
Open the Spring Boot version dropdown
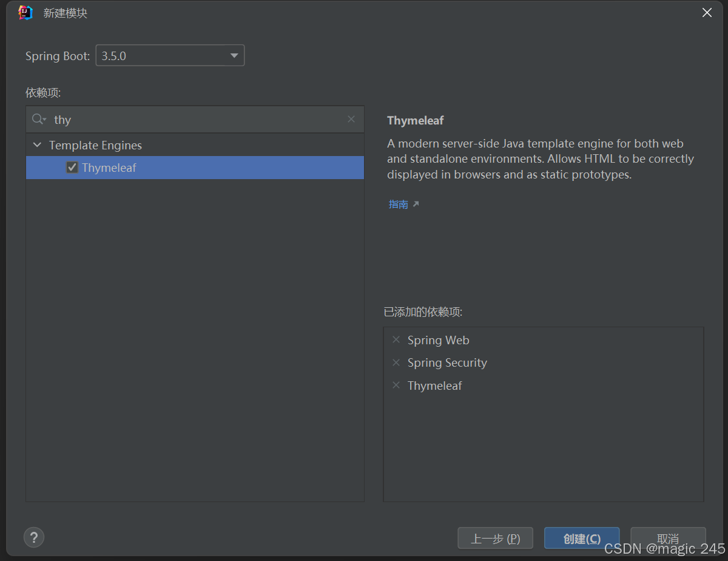point(170,55)
